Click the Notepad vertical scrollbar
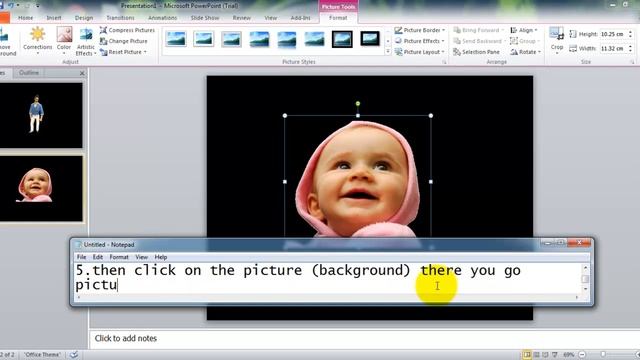Viewport: 640px width, 360px height. 585,278
